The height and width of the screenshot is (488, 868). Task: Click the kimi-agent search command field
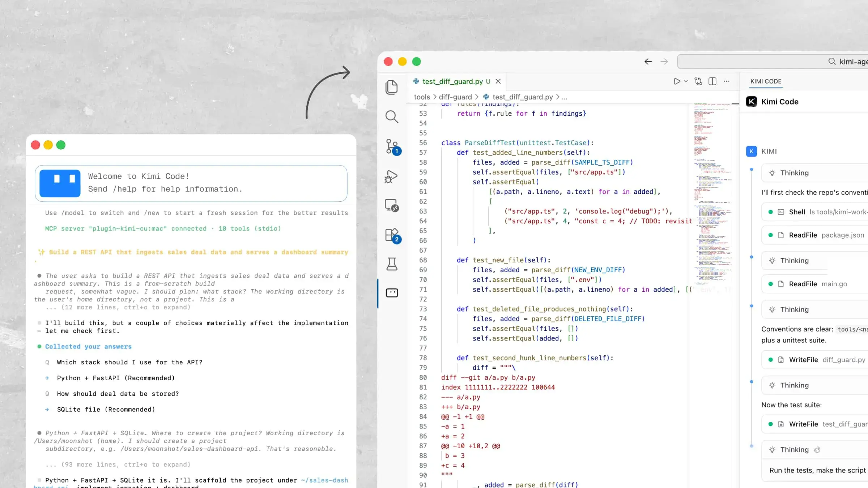pyautogui.click(x=773, y=61)
